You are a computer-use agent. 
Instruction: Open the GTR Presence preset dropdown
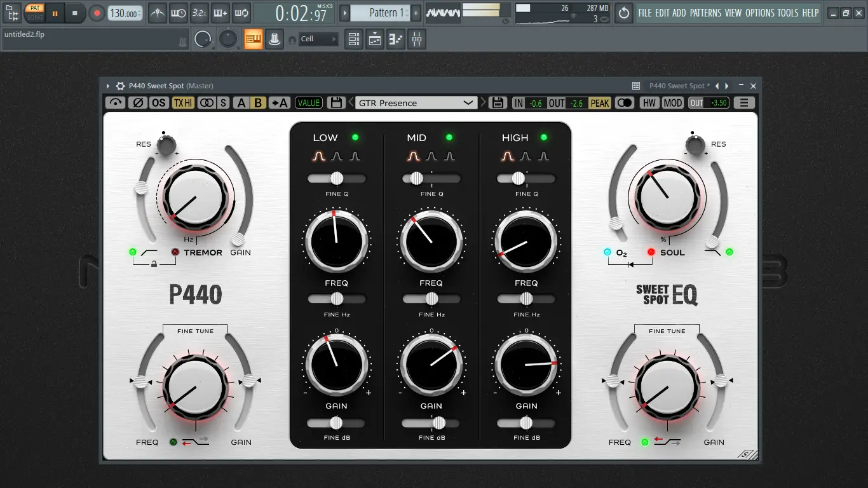416,102
